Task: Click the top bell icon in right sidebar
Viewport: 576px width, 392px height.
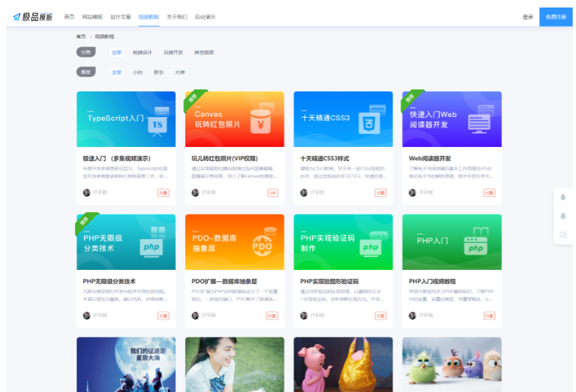Action: click(x=563, y=196)
